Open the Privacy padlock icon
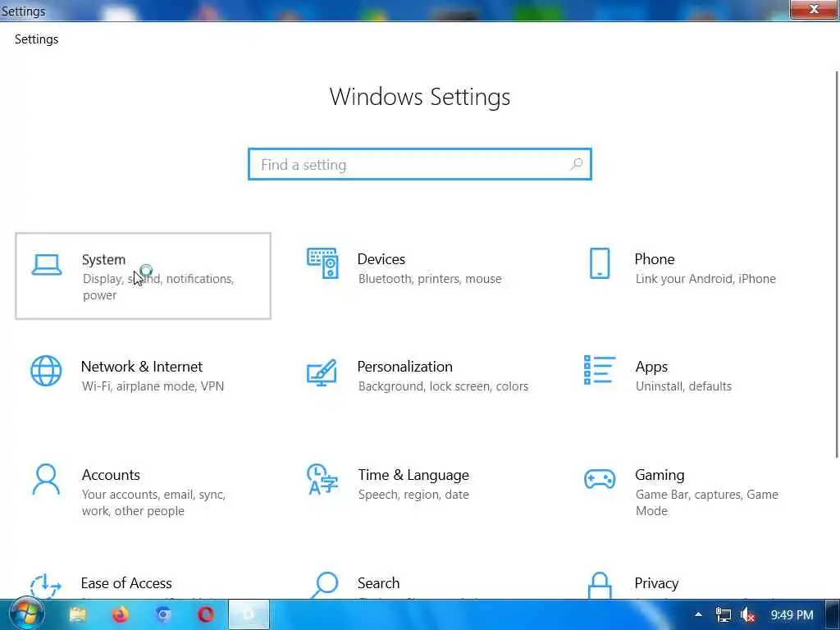This screenshot has height=630, width=840. click(x=600, y=586)
